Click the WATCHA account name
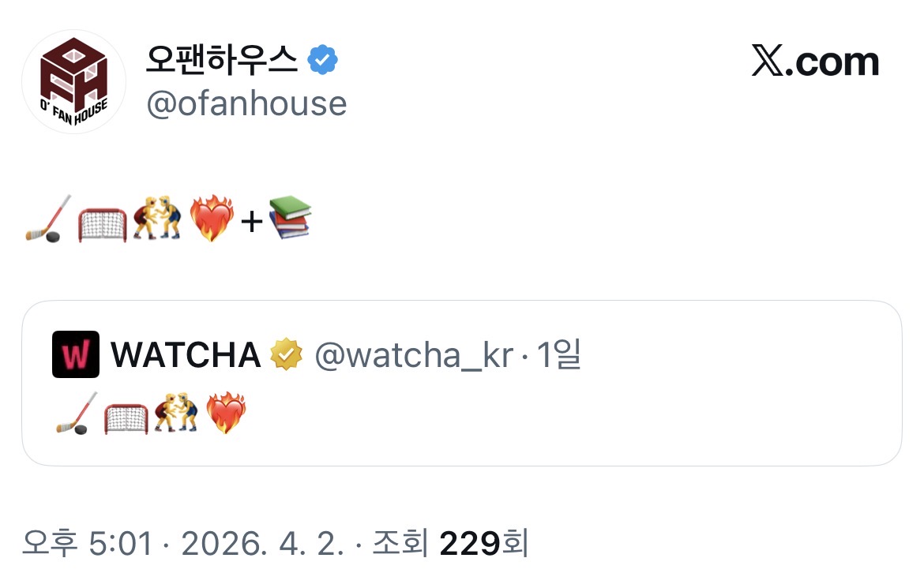Viewport: 924px width, 588px height. 186,355
